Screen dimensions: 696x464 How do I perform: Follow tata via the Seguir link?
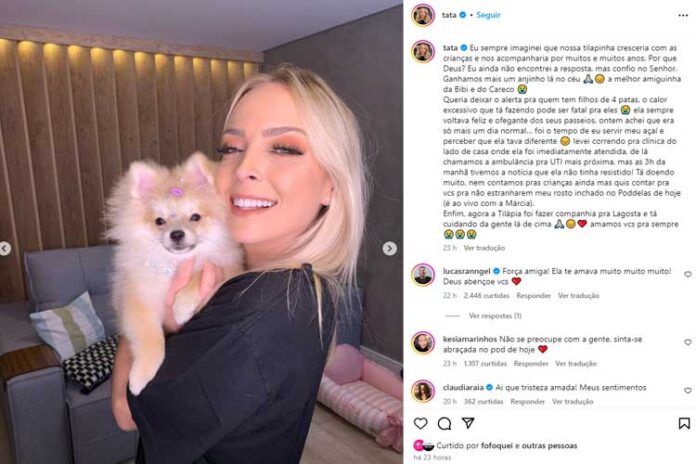(x=488, y=15)
